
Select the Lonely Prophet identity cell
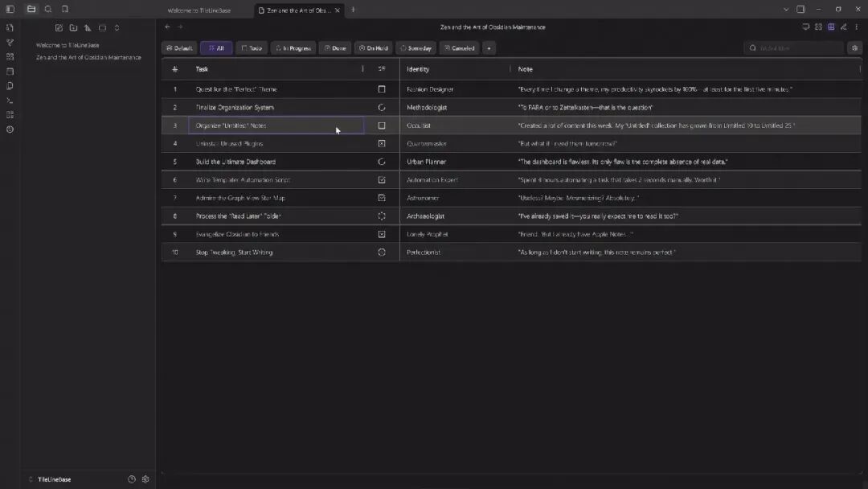tap(455, 234)
